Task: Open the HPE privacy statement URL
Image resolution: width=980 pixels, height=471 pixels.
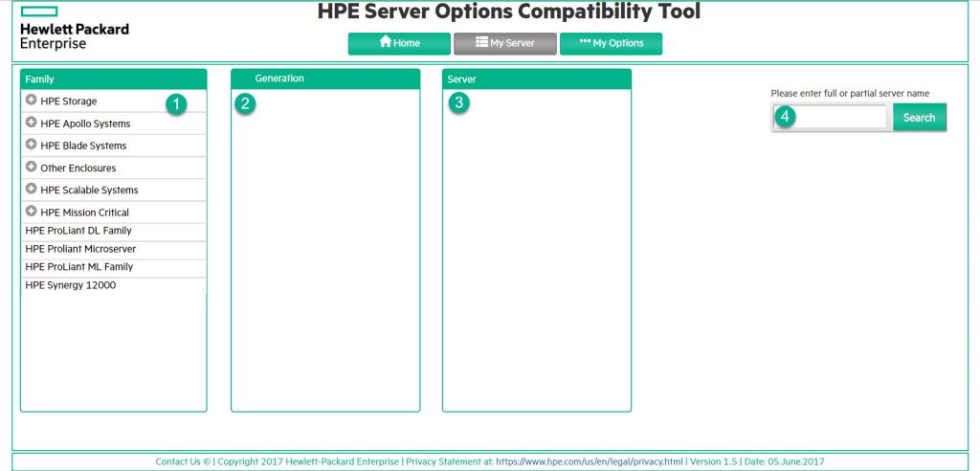Action: 590,461
